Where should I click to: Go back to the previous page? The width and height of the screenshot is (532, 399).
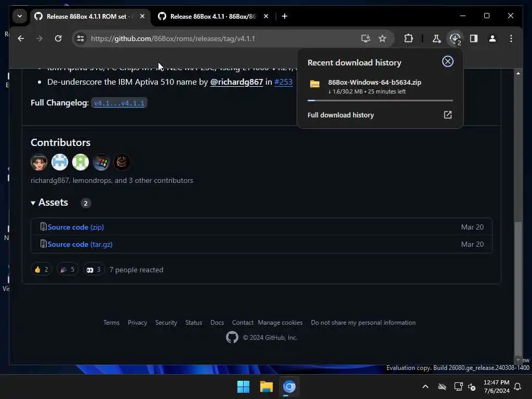[21, 38]
